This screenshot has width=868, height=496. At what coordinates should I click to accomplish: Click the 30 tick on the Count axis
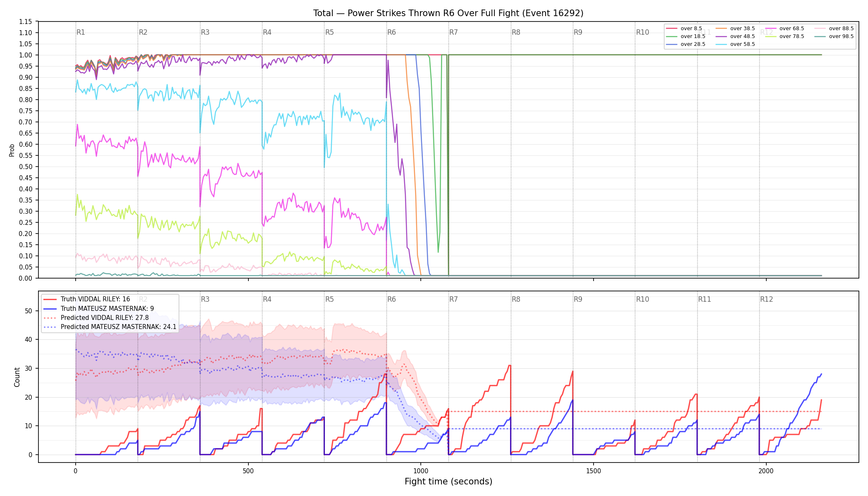click(x=29, y=368)
